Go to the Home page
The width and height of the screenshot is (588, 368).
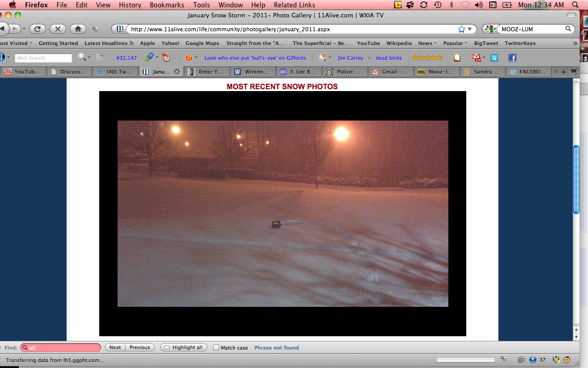pos(78,29)
